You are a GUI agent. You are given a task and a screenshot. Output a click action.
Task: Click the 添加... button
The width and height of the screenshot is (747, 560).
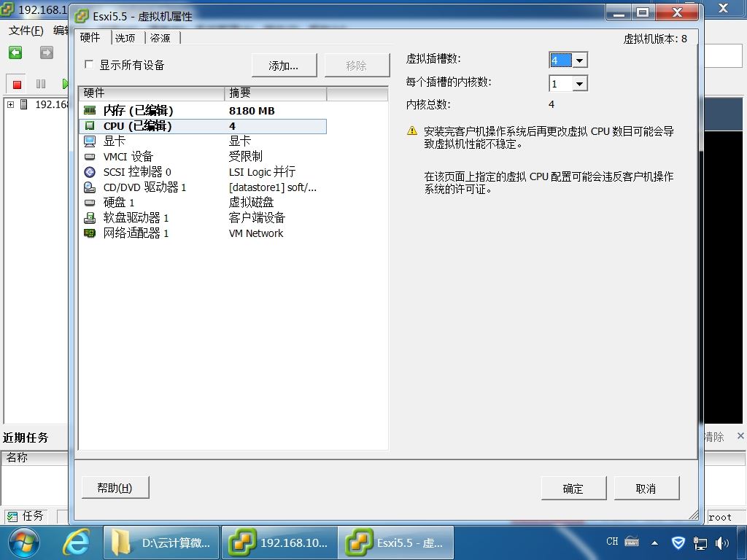pyautogui.click(x=284, y=65)
